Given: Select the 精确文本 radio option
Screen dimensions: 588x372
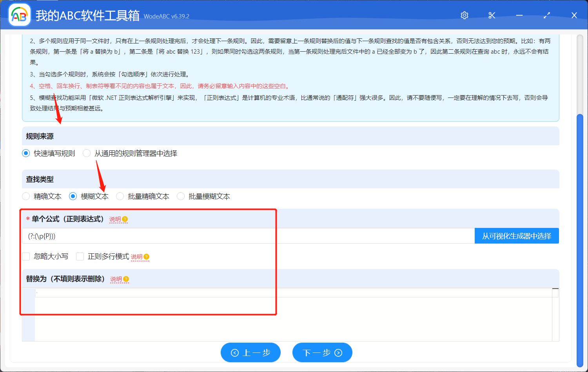Looking at the screenshot, I should 26,196.
